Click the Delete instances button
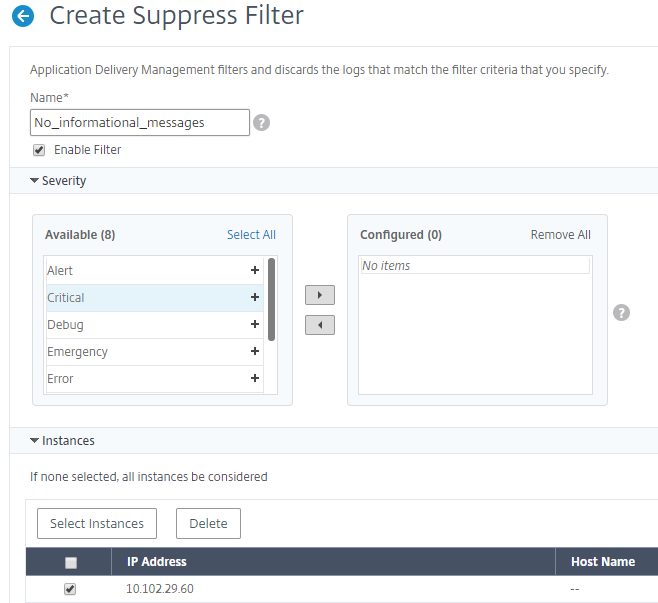The width and height of the screenshot is (658, 603). tap(209, 523)
